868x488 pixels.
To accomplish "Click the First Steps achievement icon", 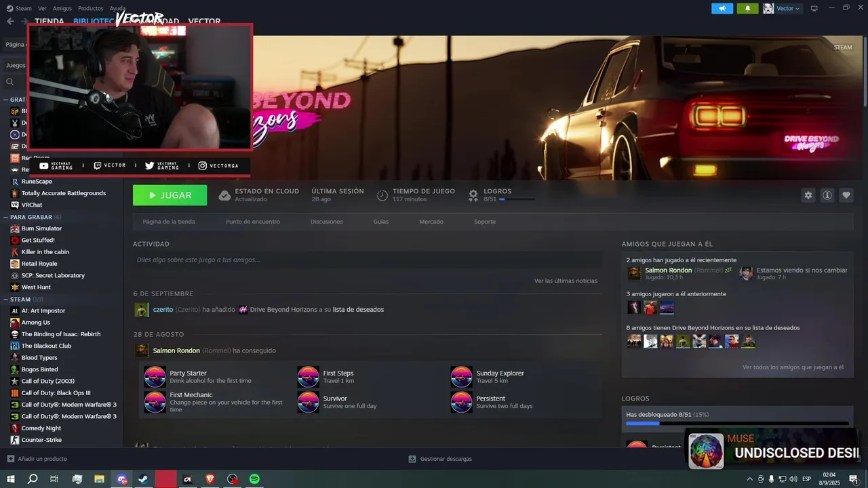I will 308,377.
